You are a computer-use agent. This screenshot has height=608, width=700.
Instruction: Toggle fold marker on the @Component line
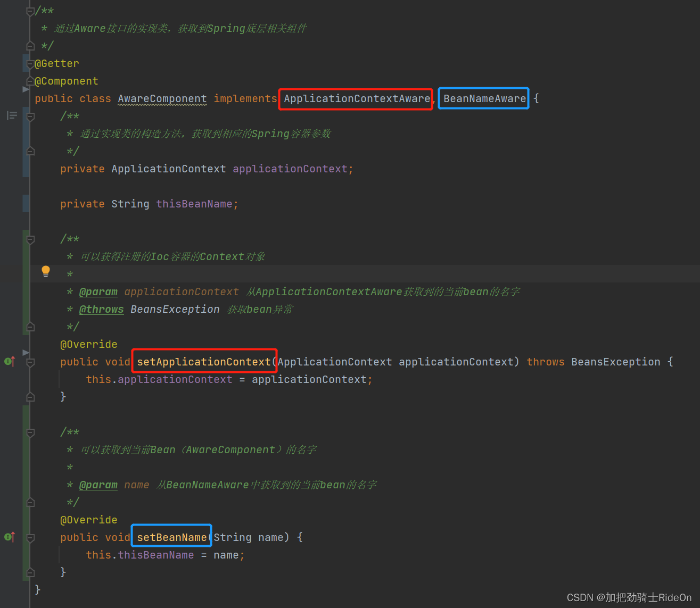(x=30, y=81)
